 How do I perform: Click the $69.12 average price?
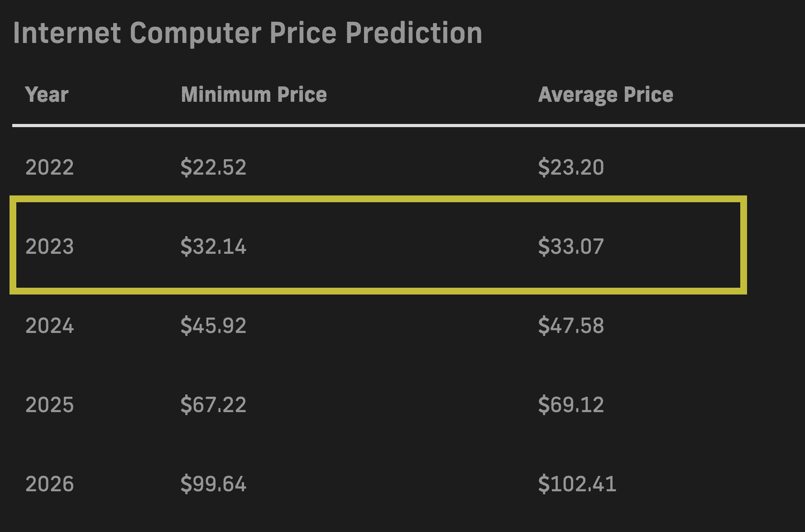tap(571, 405)
